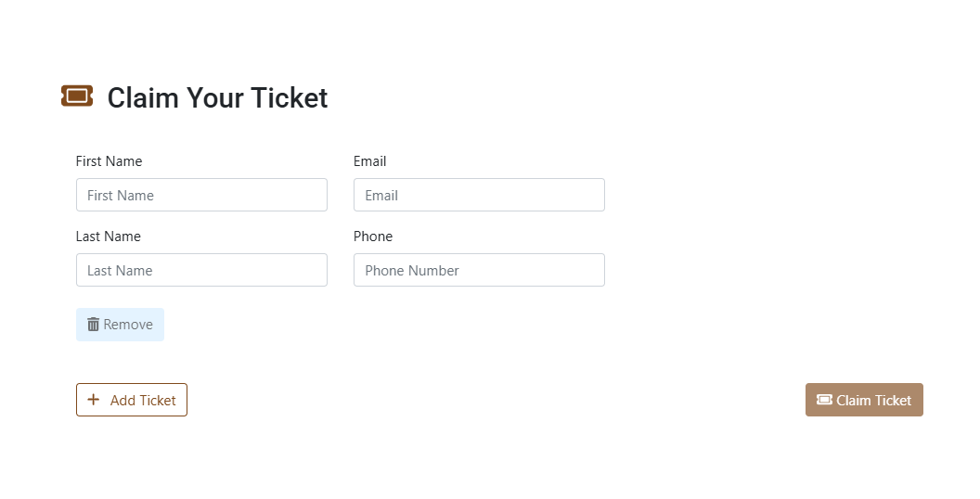The width and height of the screenshot is (980, 499).
Task: Select the Phone input box
Action: coord(479,270)
